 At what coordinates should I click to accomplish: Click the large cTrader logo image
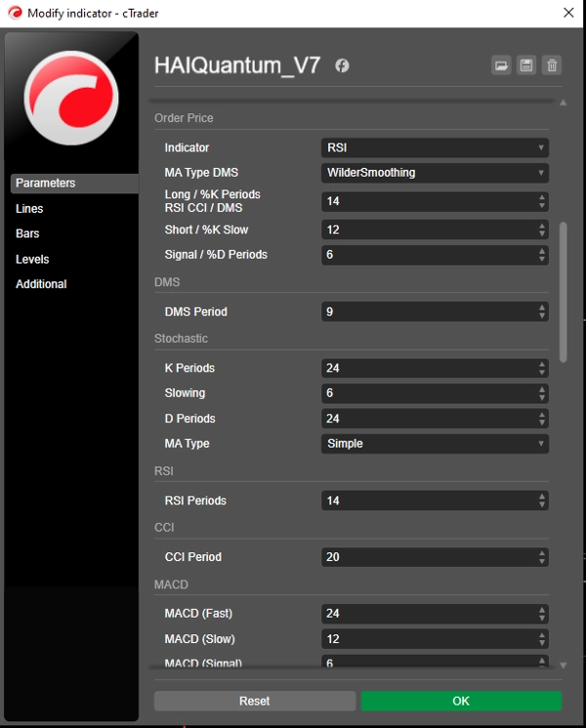pyautogui.click(x=71, y=98)
